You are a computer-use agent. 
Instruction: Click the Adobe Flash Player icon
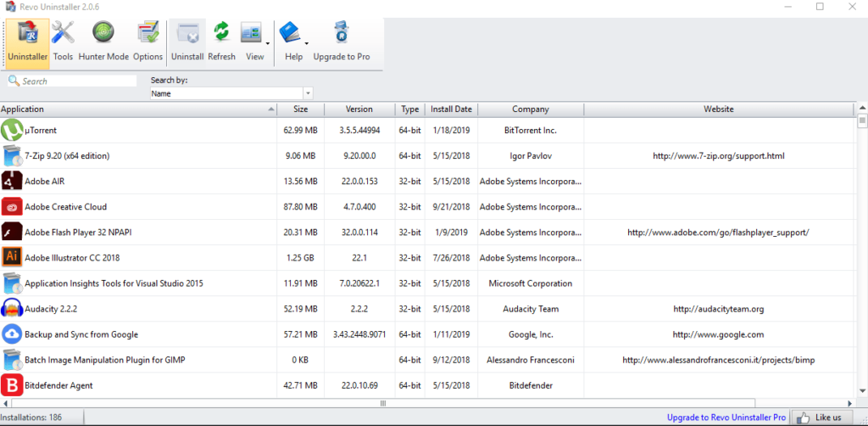click(x=12, y=233)
